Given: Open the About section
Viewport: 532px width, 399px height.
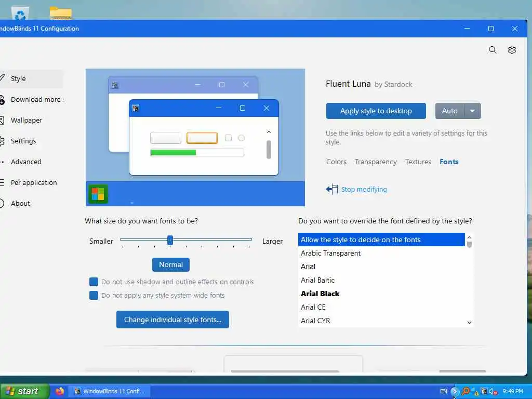Looking at the screenshot, I should click(20, 203).
